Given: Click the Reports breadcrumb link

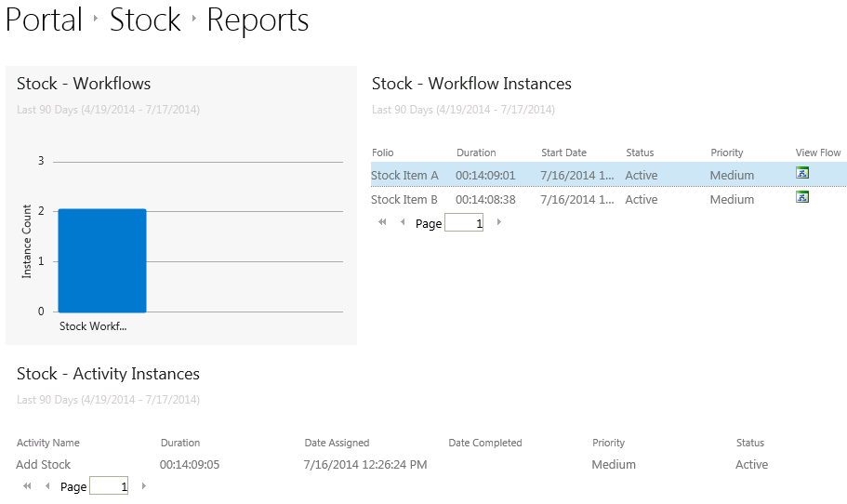Looking at the screenshot, I should click(258, 20).
